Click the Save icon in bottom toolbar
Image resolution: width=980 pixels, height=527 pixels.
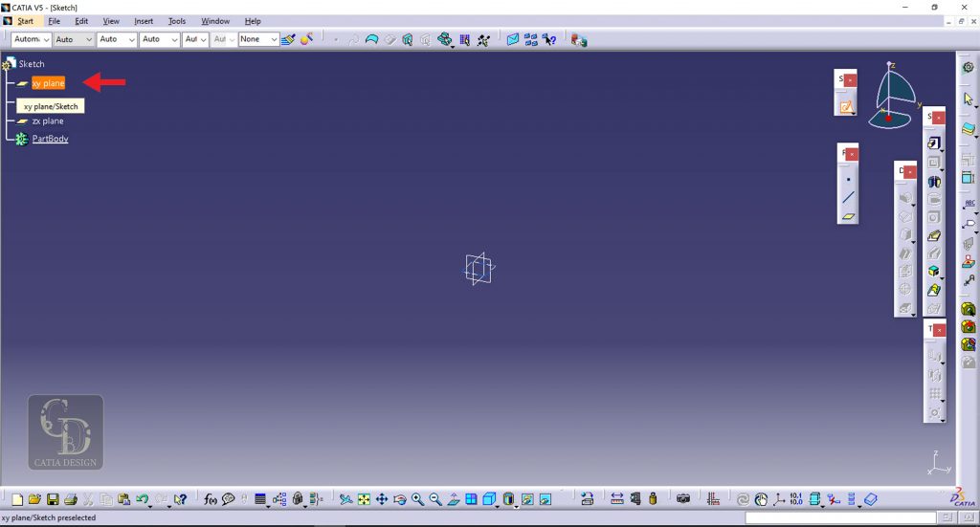pyautogui.click(x=53, y=499)
